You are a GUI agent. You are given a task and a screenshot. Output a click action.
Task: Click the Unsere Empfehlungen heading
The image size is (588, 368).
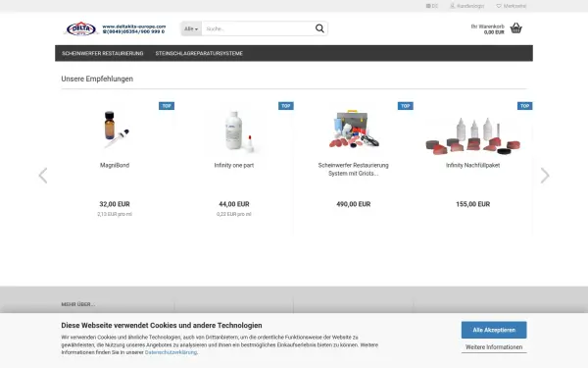(x=97, y=79)
